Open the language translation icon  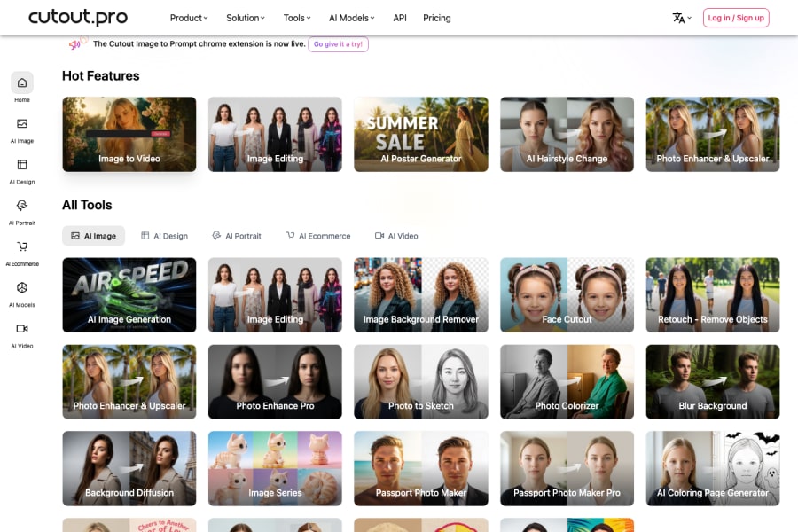[679, 17]
